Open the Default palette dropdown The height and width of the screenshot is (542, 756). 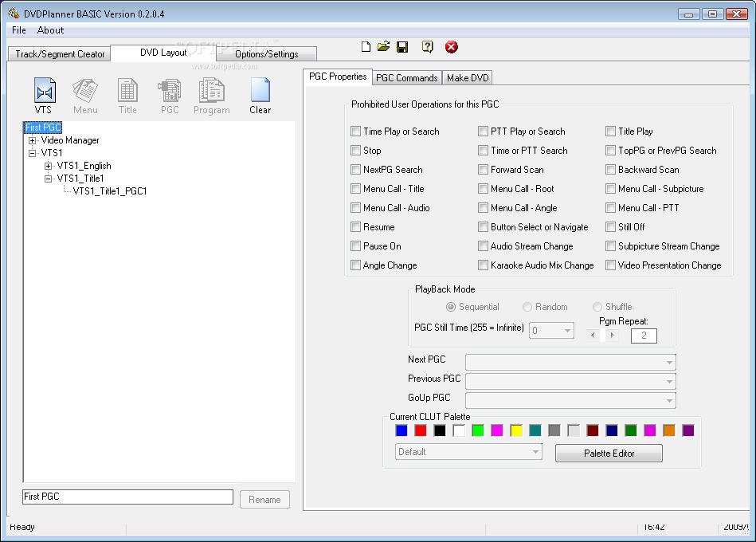click(535, 452)
